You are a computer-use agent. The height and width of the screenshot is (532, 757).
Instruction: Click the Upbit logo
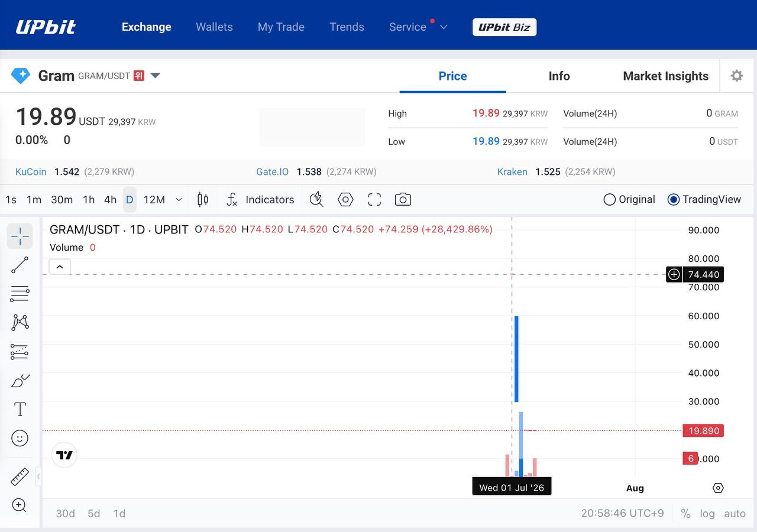[46, 27]
